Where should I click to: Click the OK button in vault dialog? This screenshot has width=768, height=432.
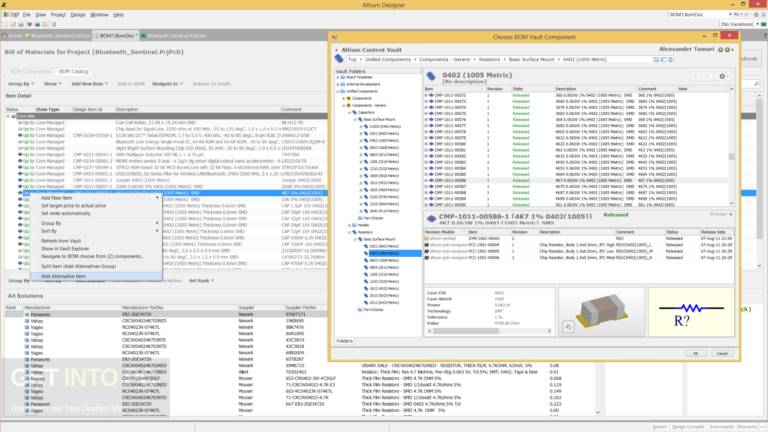tap(695, 353)
